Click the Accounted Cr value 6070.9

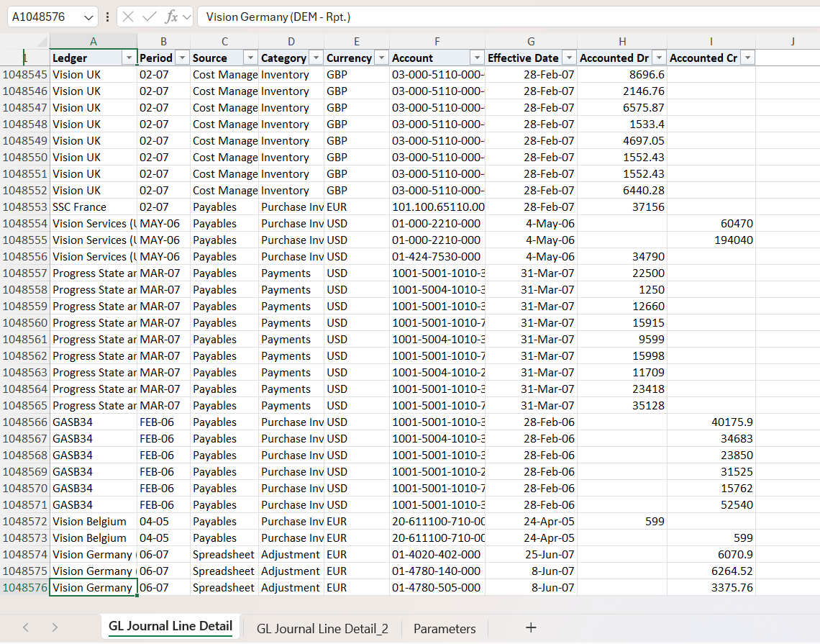click(x=711, y=555)
